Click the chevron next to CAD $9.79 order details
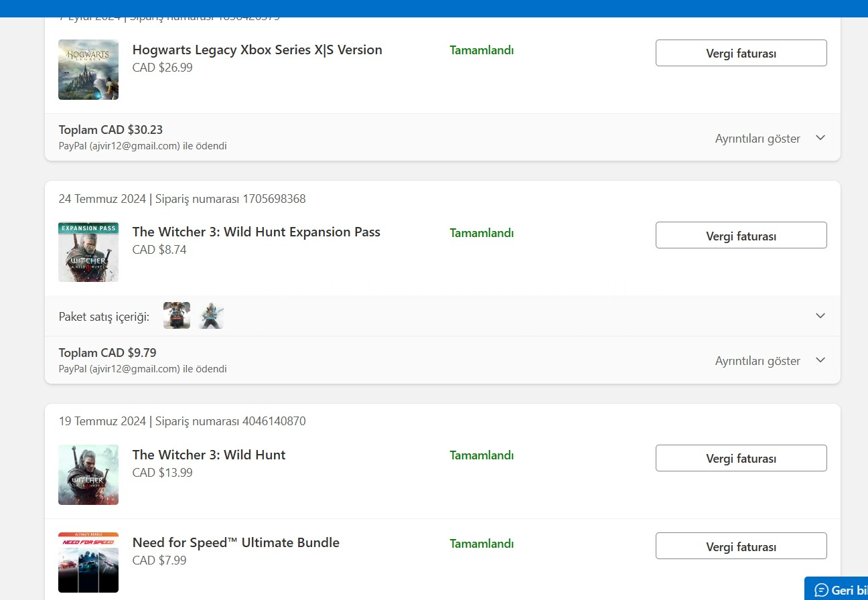The width and height of the screenshot is (868, 600). [x=820, y=360]
